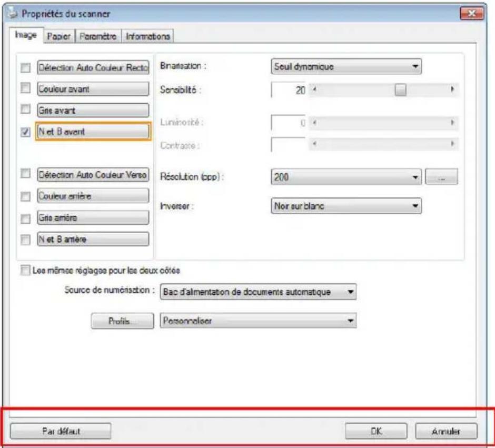Viewport: 495px width, 448px height.
Task: Switch to the Informations tab
Action: pyautogui.click(x=148, y=36)
